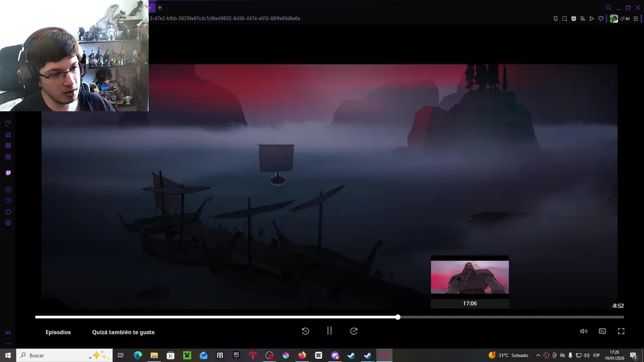The height and width of the screenshot is (362, 644).
Task: Open subtitles and audio options
Action: click(602, 331)
